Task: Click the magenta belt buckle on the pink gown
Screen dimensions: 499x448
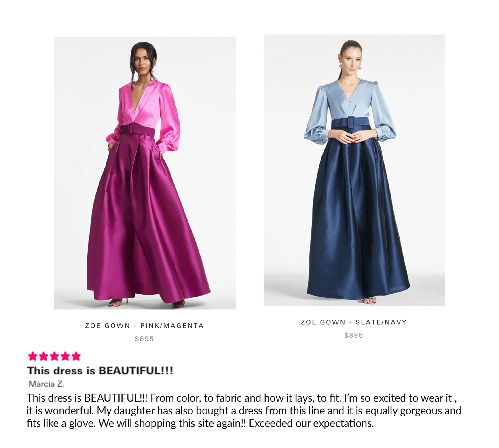Action: 131,129
